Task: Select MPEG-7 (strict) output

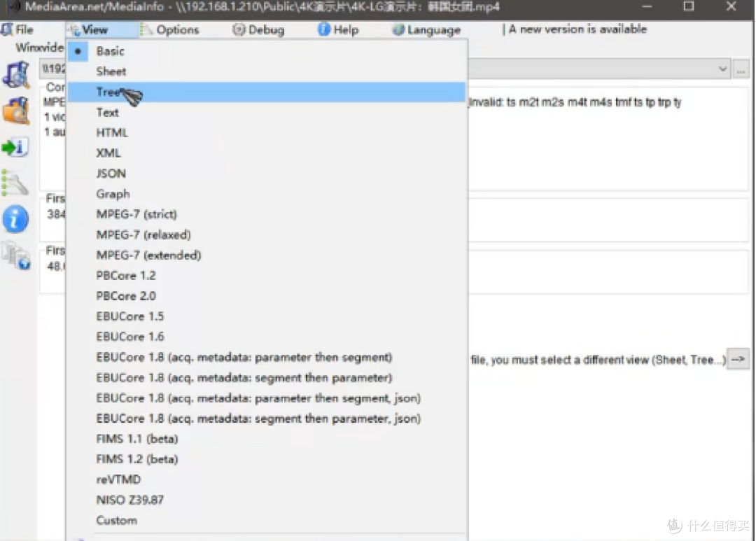Action: [266, 214]
